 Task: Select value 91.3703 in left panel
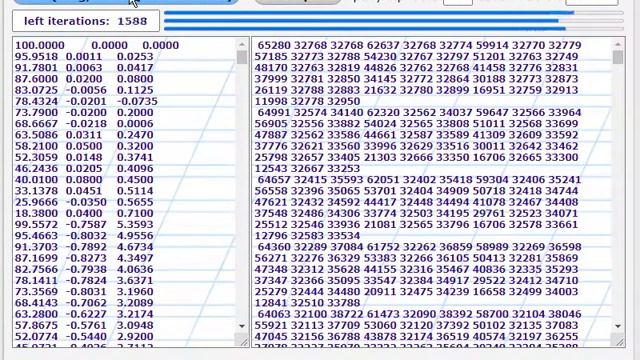(36, 247)
